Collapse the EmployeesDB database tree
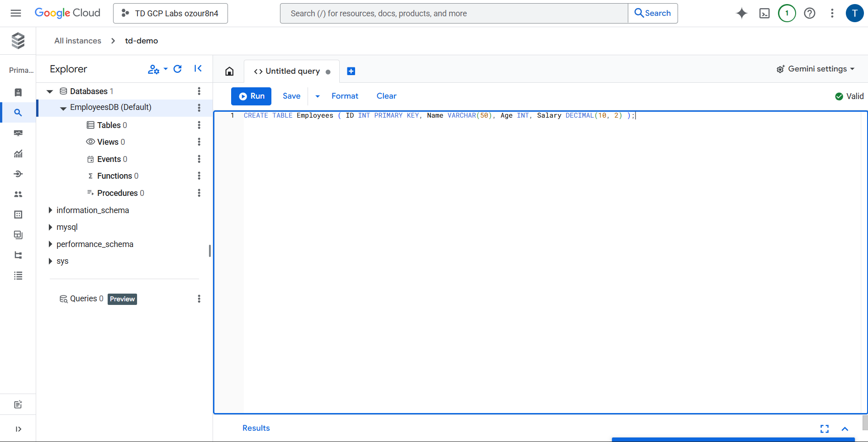Image resolution: width=868 pixels, height=442 pixels. (x=63, y=108)
